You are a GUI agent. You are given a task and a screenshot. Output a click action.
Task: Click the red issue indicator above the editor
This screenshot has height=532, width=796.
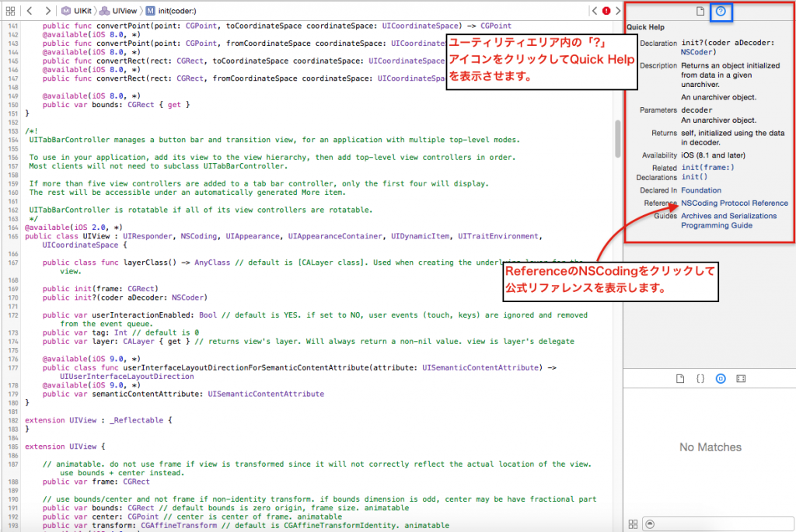605,10
